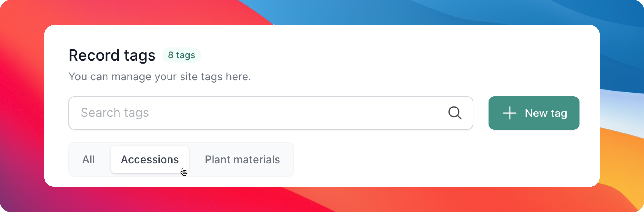644x212 pixels.
Task: Click the magnifying glass search icon
Action: pos(455,113)
